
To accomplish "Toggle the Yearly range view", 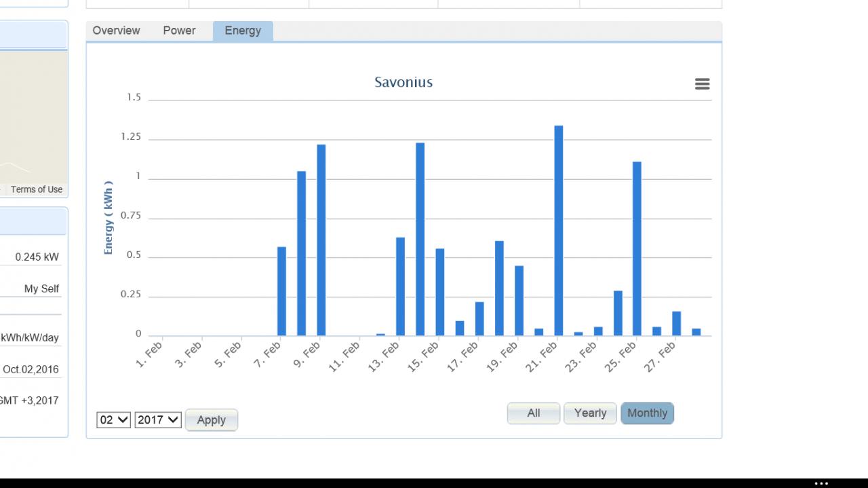I will coord(590,413).
